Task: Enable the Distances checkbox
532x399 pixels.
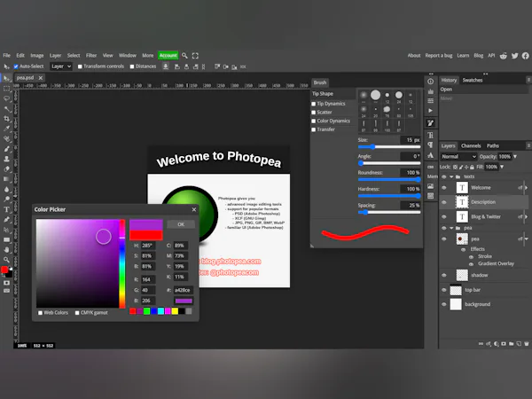Action: 132,66
